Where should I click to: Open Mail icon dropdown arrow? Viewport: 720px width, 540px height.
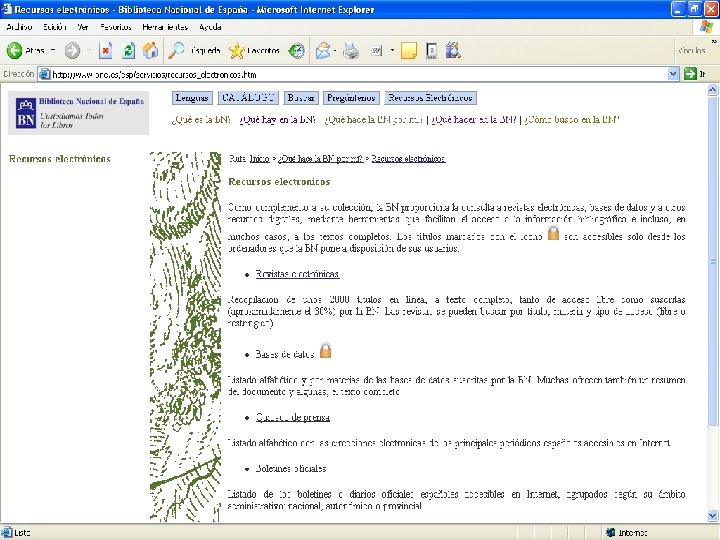[334, 51]
